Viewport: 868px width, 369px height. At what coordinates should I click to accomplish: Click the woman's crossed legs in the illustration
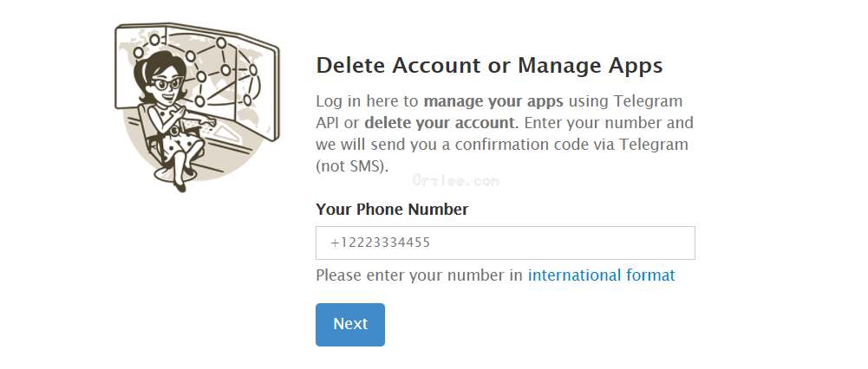(180, 165)
